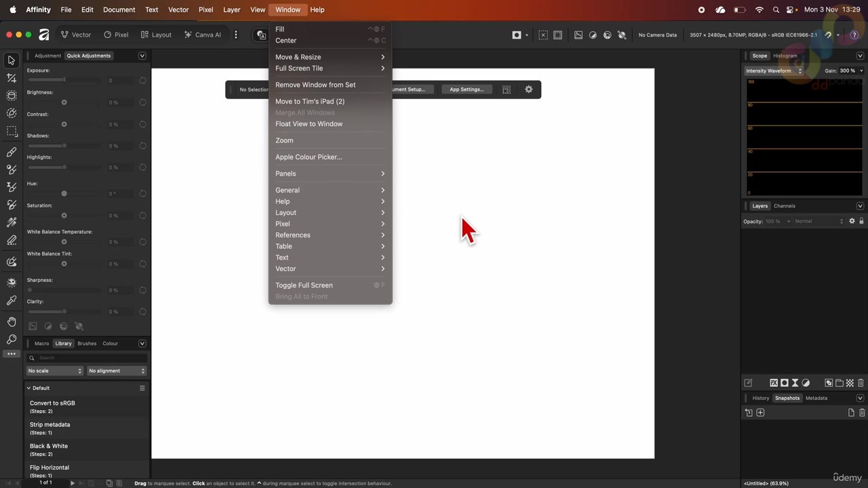The image size is (868, 488).
Task: Click the Mask Layer icon in Layers
Action: click(785, 383)
